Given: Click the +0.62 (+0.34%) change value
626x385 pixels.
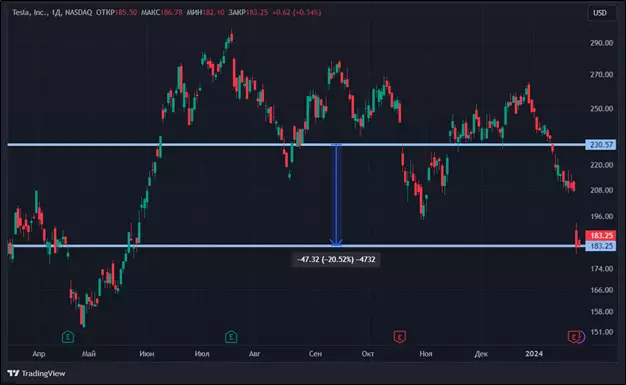Looking at the screenshot, I should (x=297, y=12).
